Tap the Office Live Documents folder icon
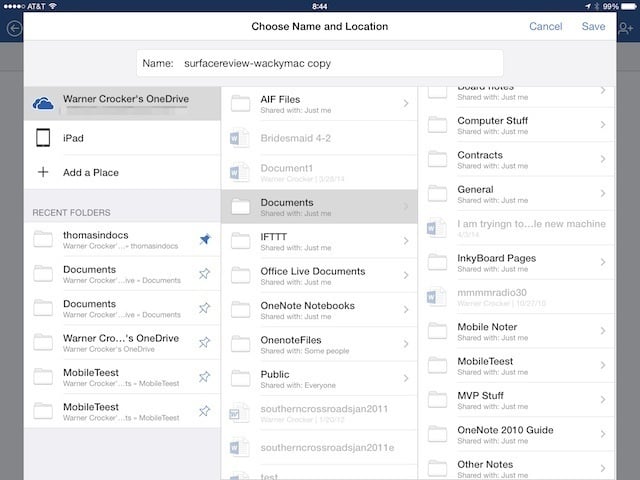The image size is (640, 480). coord(240,275)
